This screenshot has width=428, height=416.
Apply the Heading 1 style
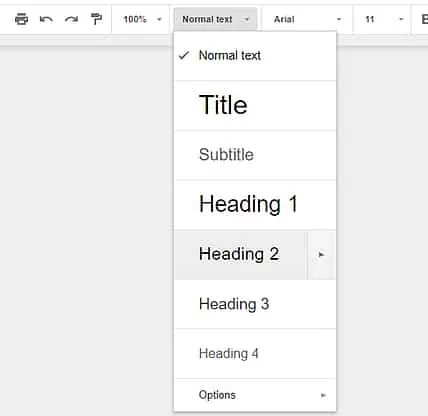tap(255, 204)
